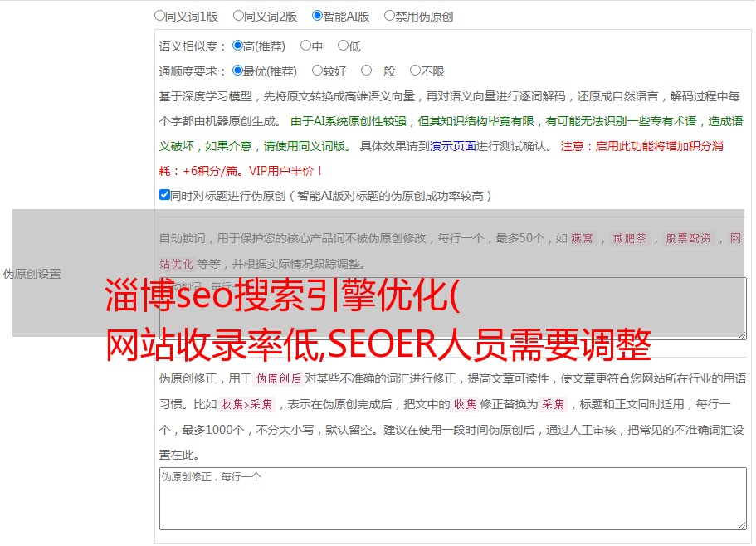
Task: Select the 同义词1版 radio option
Action: click(x=159, y=16)
